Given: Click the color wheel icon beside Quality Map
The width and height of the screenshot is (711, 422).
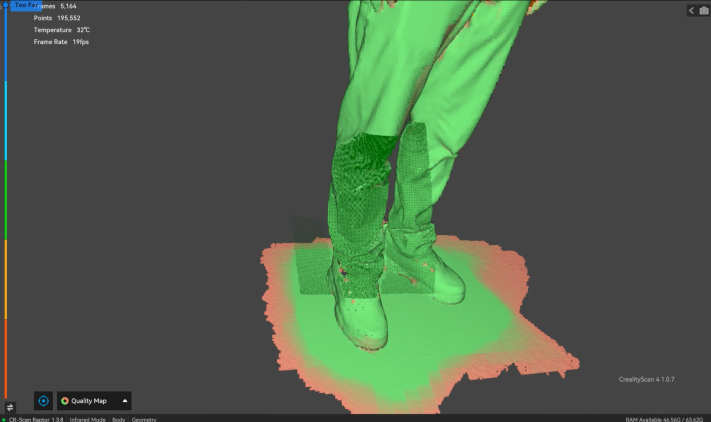Looking at the screenshot, I should tap(65, 401).
